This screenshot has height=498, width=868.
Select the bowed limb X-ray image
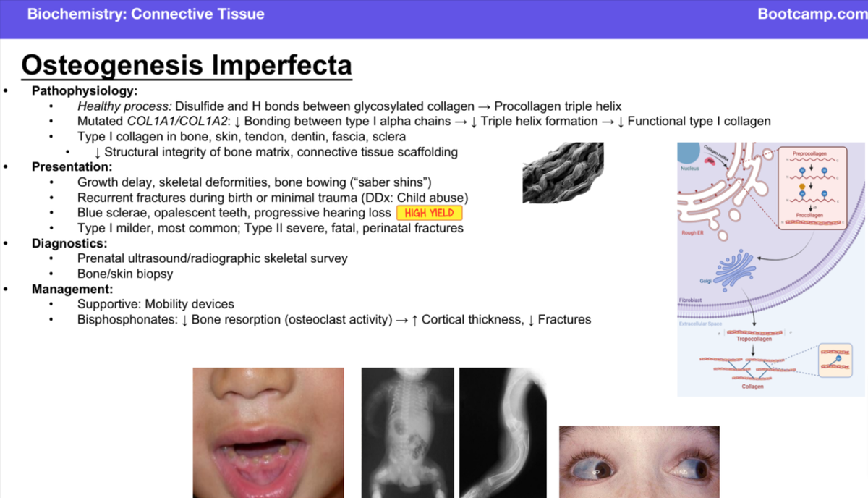(503, 433)
